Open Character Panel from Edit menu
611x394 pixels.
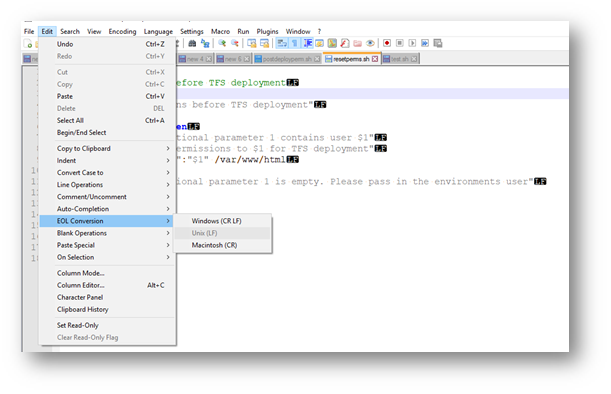pos(107,297)
